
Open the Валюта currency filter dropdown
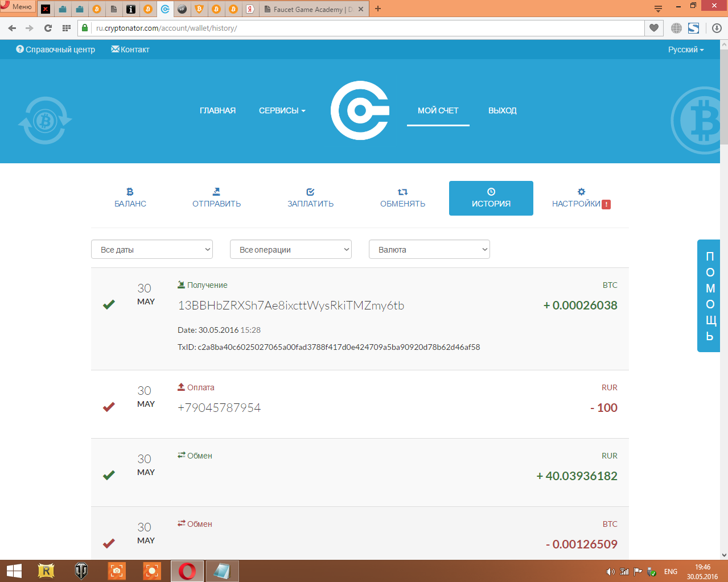(430, 250)
